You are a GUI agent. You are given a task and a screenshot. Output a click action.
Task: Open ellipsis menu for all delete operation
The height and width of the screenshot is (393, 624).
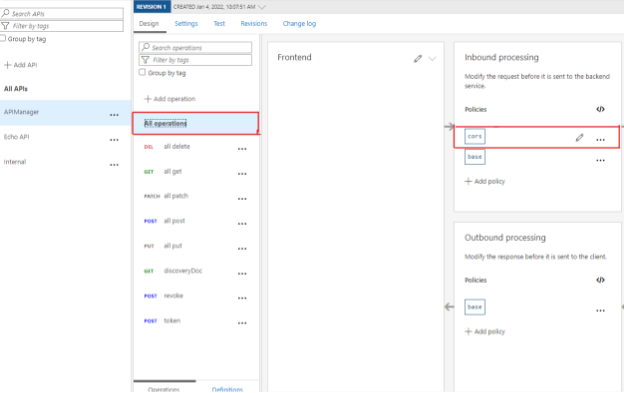pyautogui.click(x=242, y=149)
